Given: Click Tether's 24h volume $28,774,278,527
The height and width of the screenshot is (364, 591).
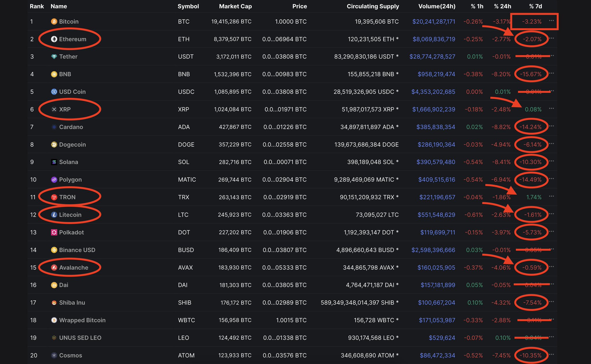Looking at the screenshot, I should (432, 57).
